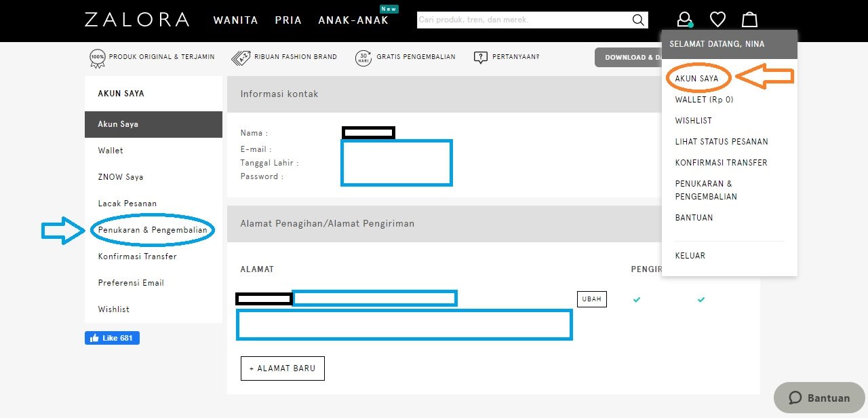The image size is (868, 418).
Task: Select AKUN SAYA in the dropdown menu
Action: tap(696, 79)
